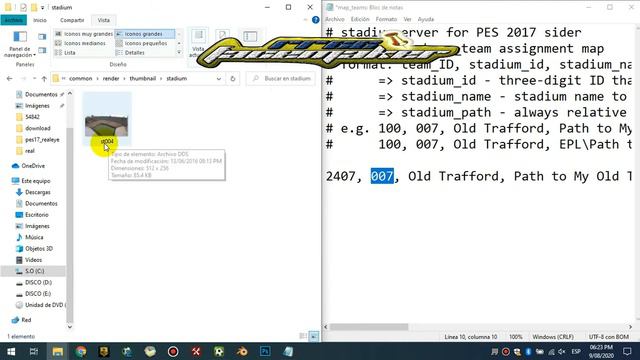The image size is (640, 360).
Task: Choose Iconos pequeños layout
Action: pos(142,43)
